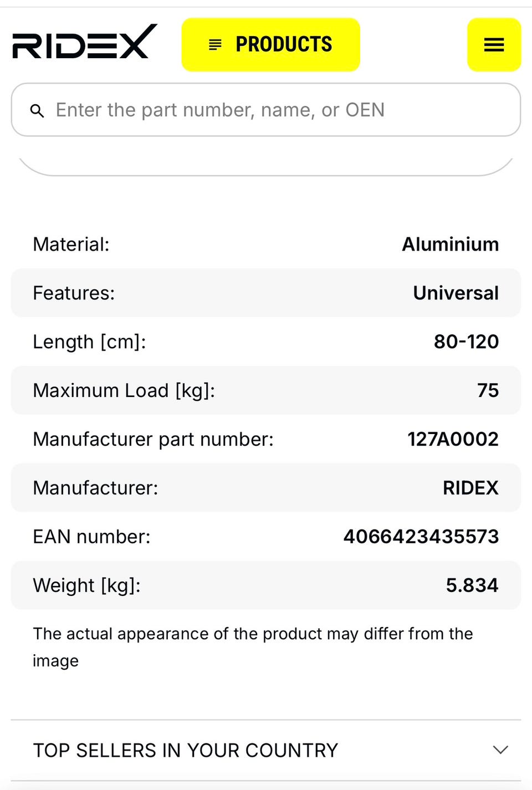
Task: Click the Features row value Universal
Action: point(456,293)
